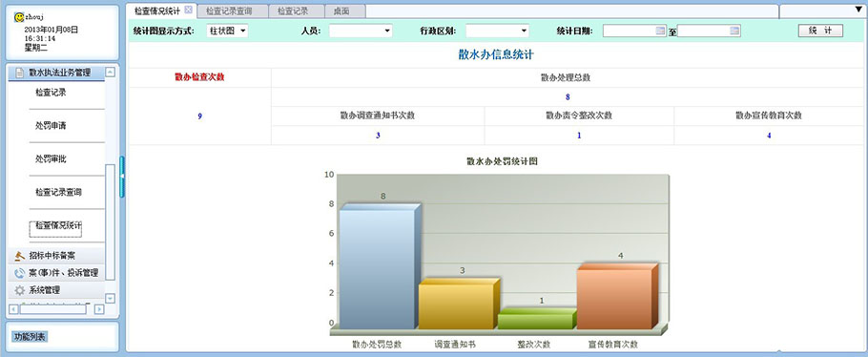Close the 检查情况统计 tab
868x357 pixels.
pyautogui.click(x=188, y=10)
